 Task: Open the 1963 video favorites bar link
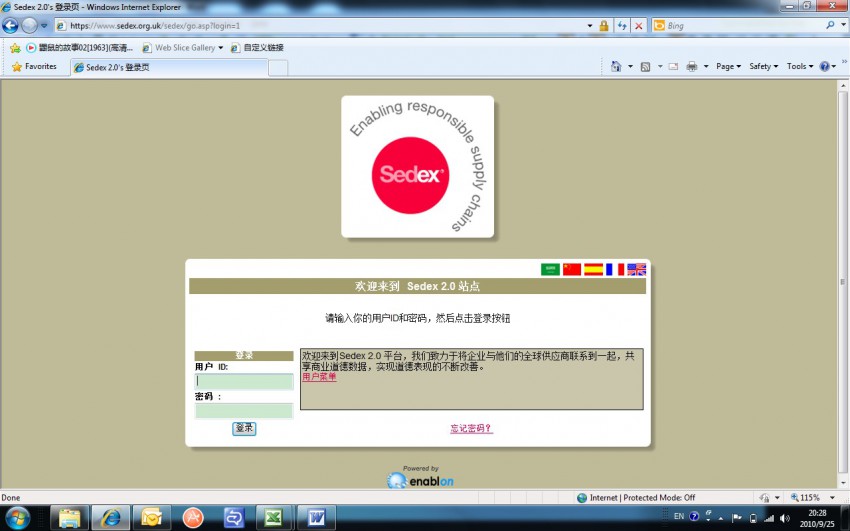tap(79, 48)
